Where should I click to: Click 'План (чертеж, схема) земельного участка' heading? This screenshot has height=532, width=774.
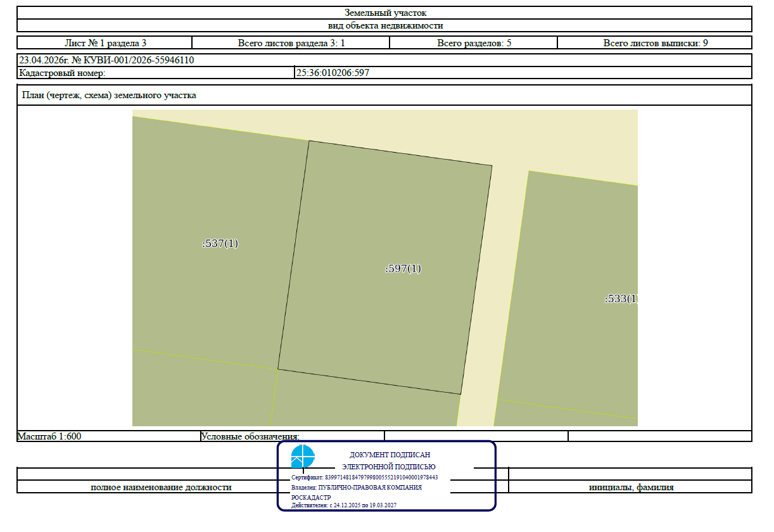pos(109,95)
